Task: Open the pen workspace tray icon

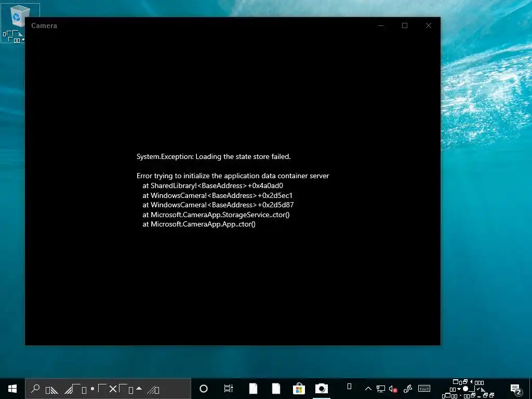Action: (x=408, y=389)
